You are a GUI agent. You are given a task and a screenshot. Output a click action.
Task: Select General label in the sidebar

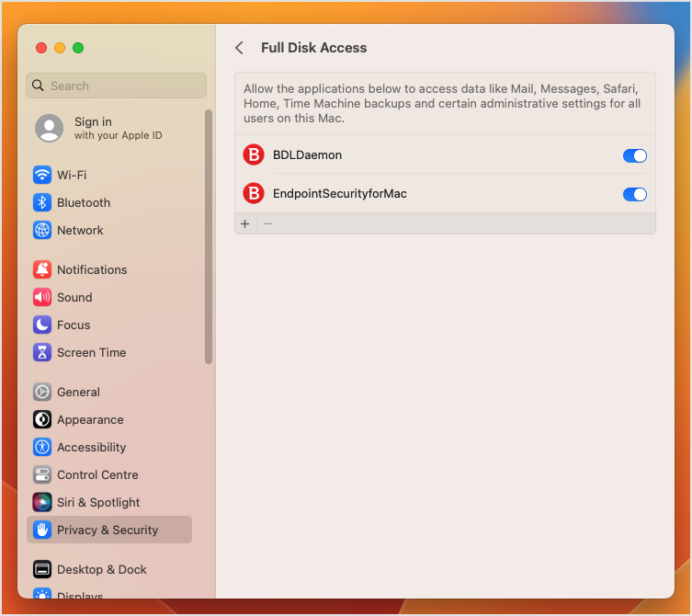tap(78, 392)
